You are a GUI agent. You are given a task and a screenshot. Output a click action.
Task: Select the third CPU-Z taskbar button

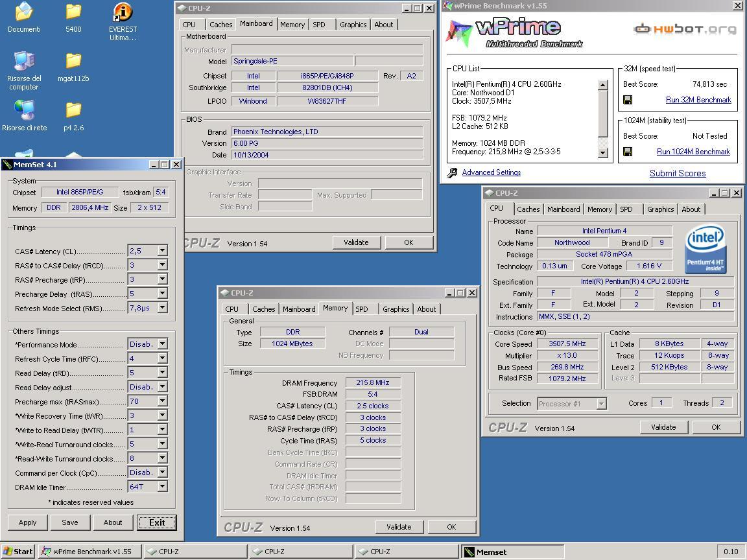click(x=407, y=552)
